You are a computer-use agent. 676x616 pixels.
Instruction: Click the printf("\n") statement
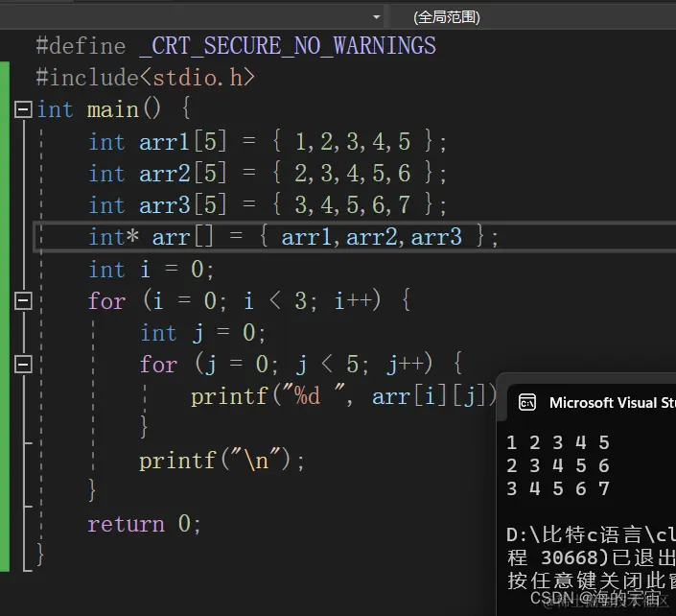221,460
